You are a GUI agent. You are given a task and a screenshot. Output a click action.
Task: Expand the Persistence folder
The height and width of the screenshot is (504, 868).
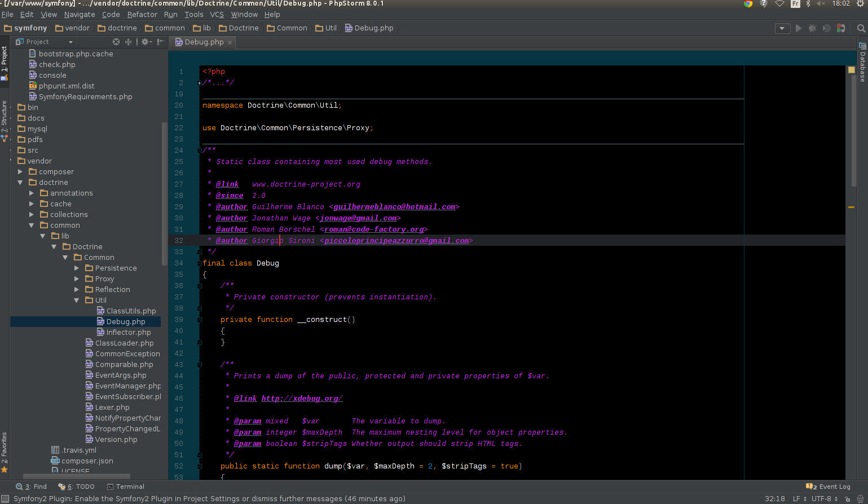click(77, 268)
